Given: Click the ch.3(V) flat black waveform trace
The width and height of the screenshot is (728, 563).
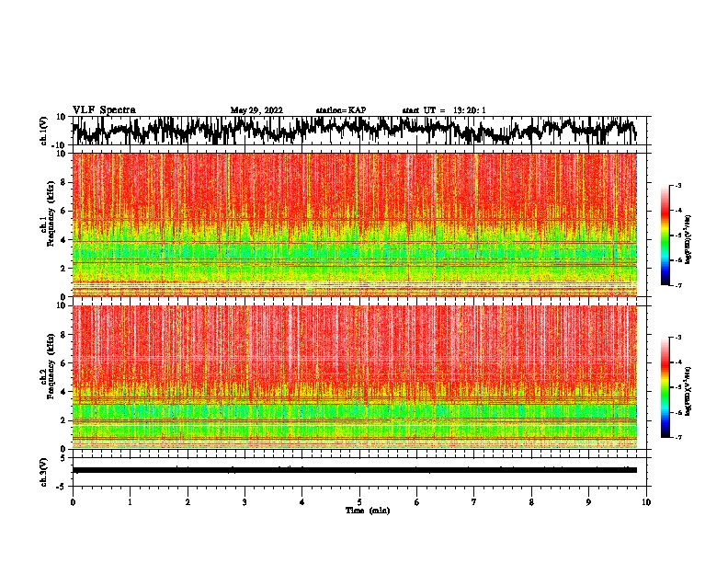Looking at the screenshot, I should [355, 470].
